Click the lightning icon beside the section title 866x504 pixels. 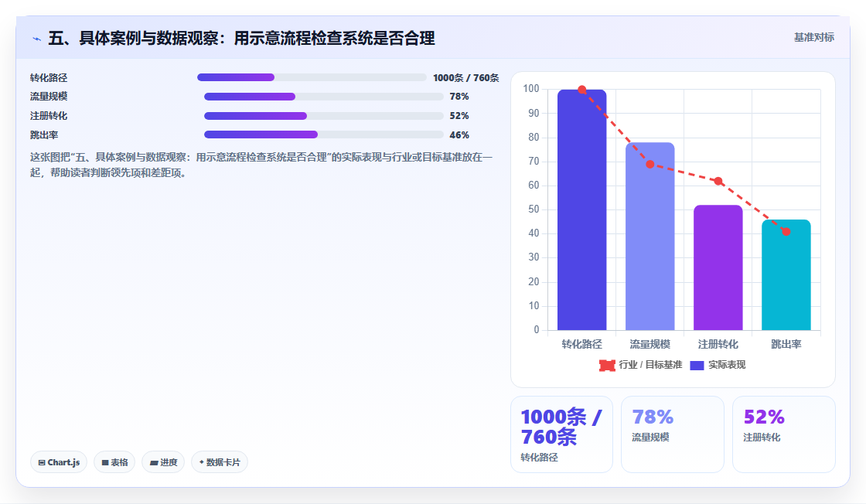[x=36, y=39]
